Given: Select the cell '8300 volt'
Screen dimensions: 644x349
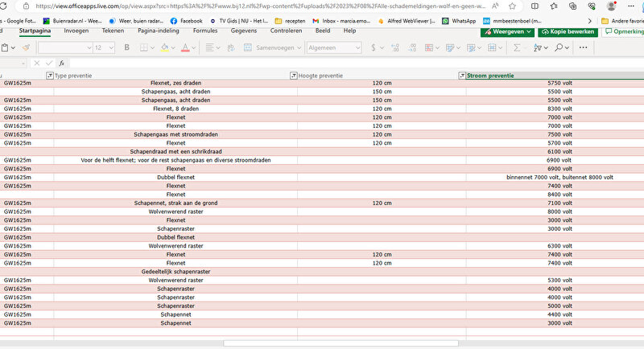Looking at the screenshot, I should (559, 109).
